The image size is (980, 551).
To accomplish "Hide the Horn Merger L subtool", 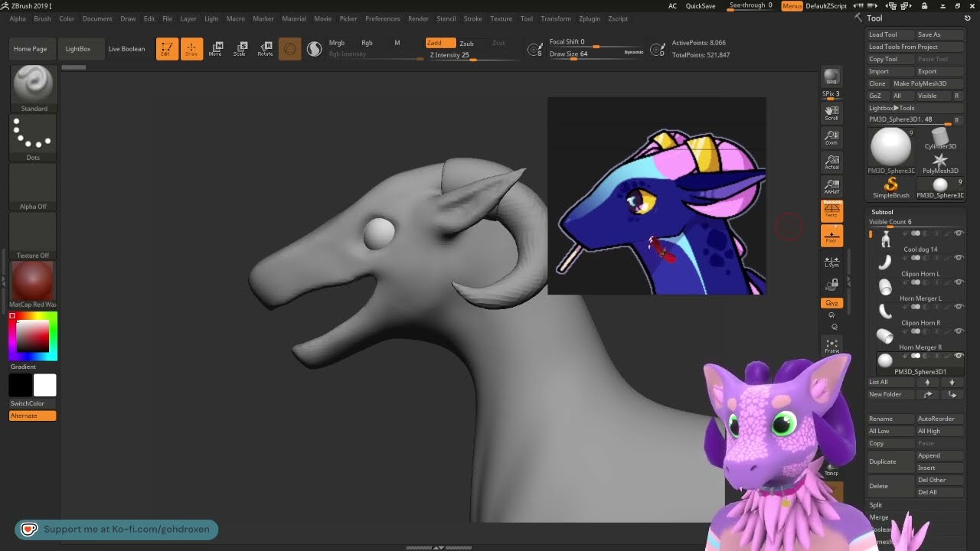I will pyautogui.click(x=959, y=282).
